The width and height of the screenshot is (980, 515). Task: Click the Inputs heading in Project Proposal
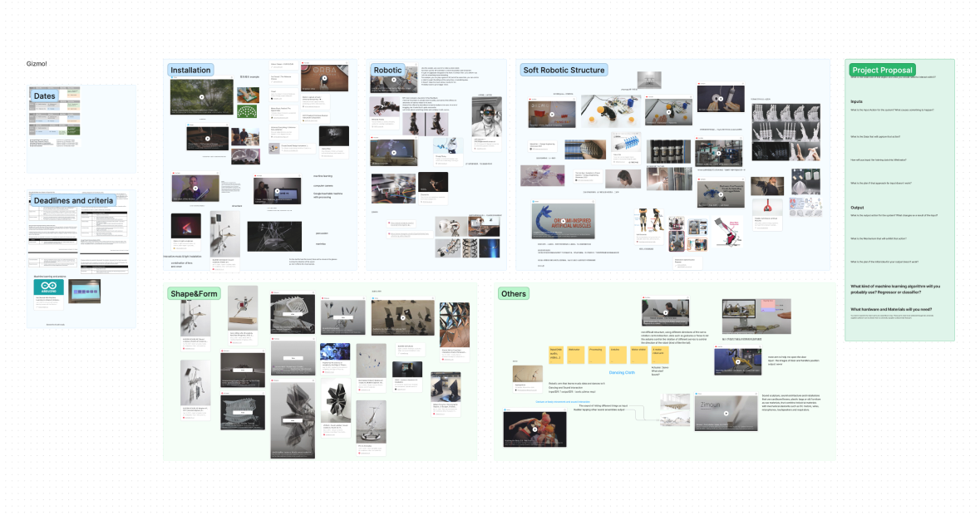[856, 101]
